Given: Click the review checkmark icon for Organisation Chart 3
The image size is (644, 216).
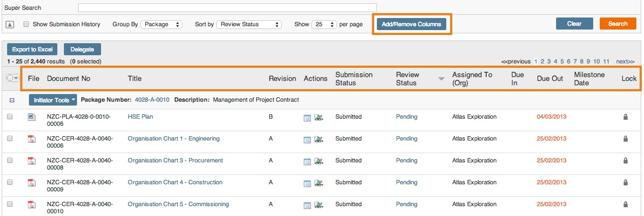Looking at the screenshot, I should [318, 161].
